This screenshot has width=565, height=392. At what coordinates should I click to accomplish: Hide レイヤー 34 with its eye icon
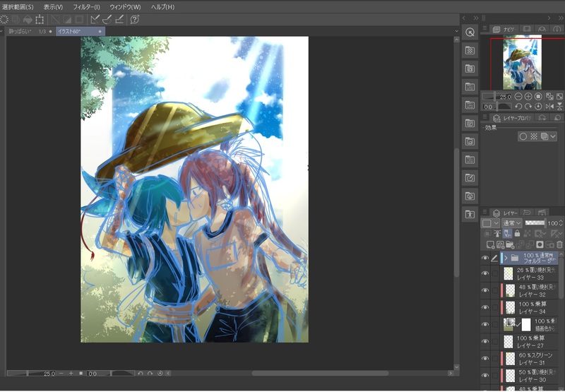[x=485, y=307]
